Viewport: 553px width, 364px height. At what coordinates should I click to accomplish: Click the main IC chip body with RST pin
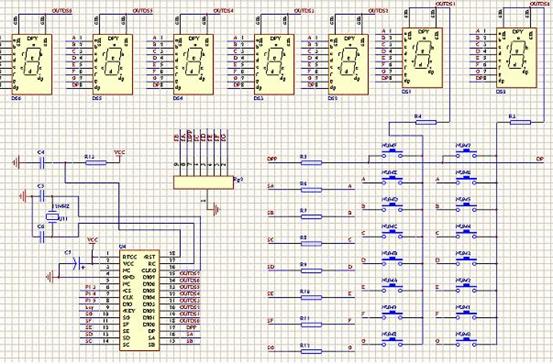[x=139, y=300]
